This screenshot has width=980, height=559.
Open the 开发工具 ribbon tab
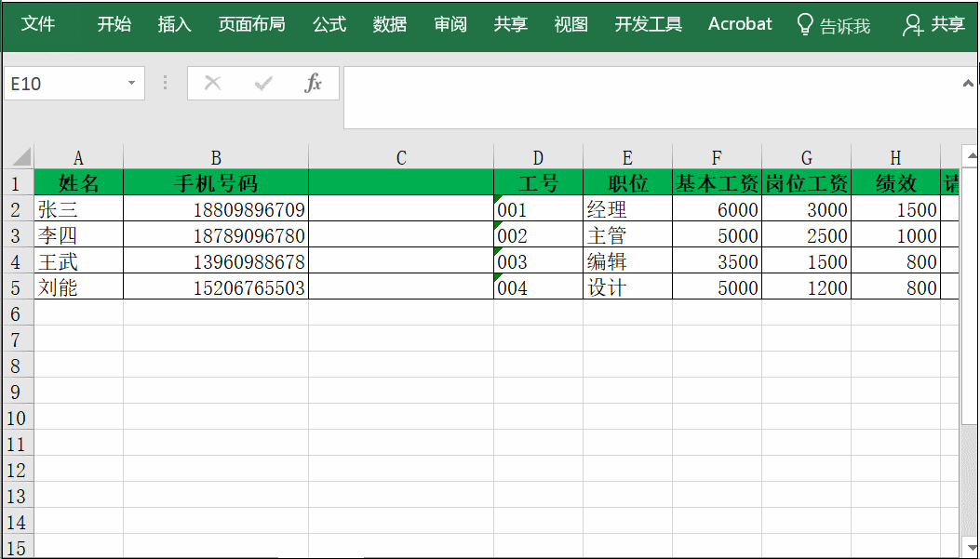pyautogui.click(x=648, y=24)
